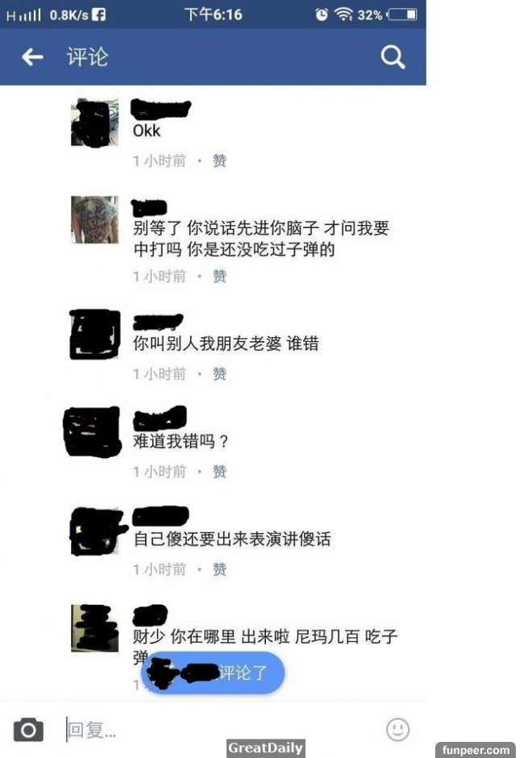532x758 pixels.
Task: Tap the back arrow in comments header
Action: coord(33,57)
